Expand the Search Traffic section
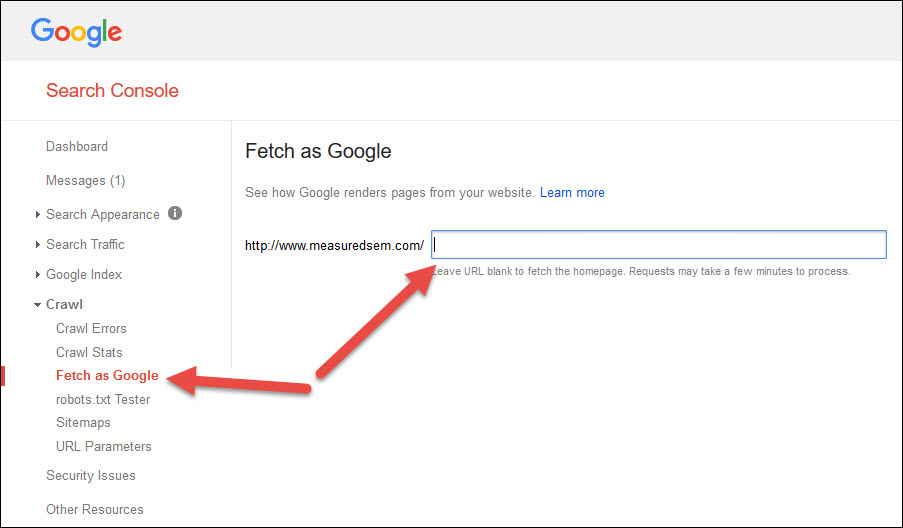 (38, 245)
